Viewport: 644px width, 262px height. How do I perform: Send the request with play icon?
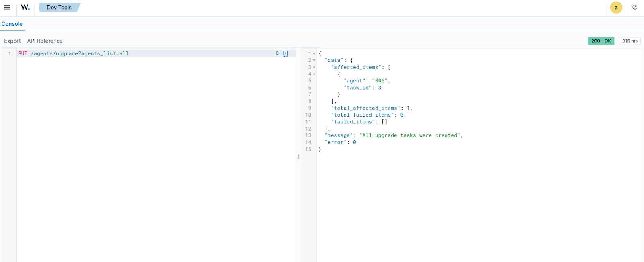(277, 53)
